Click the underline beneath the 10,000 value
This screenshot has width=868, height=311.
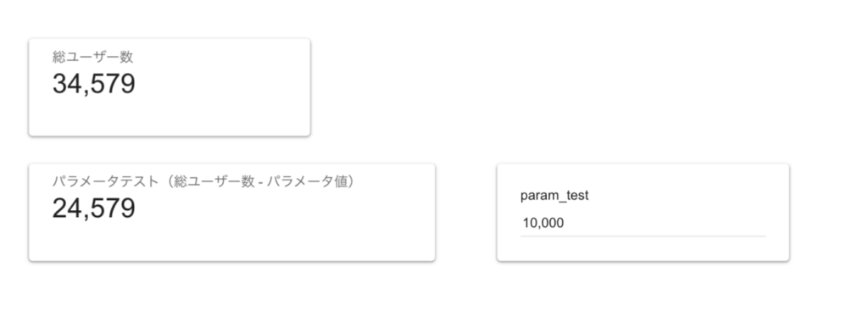[643, 236]
